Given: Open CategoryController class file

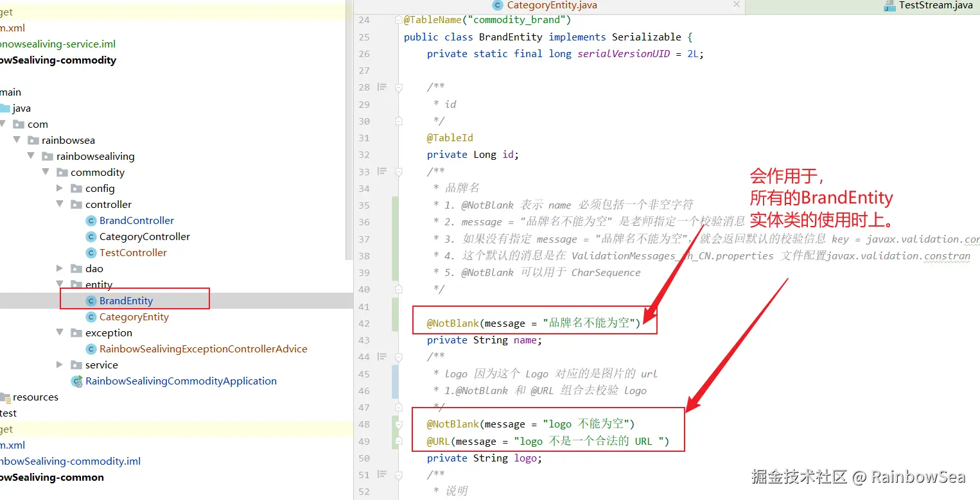Looking at the screenshot, I should pos(144,236).
